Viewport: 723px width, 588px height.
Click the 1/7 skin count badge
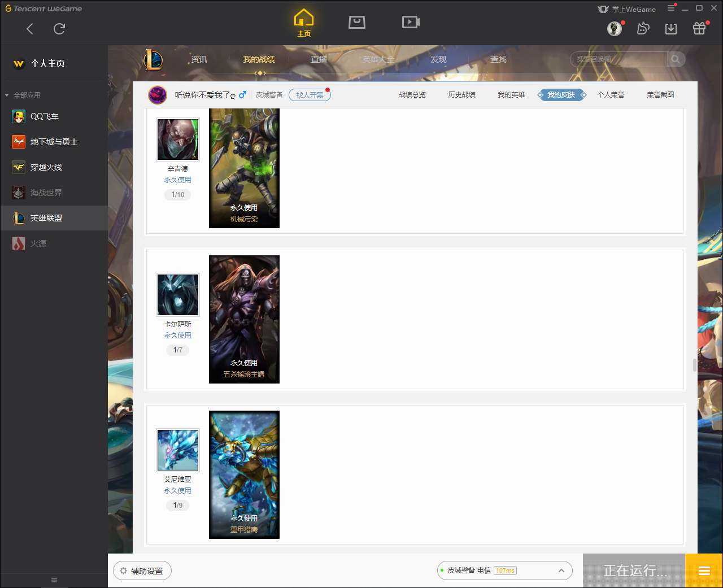pyautogui.click(x=178, y=350)
